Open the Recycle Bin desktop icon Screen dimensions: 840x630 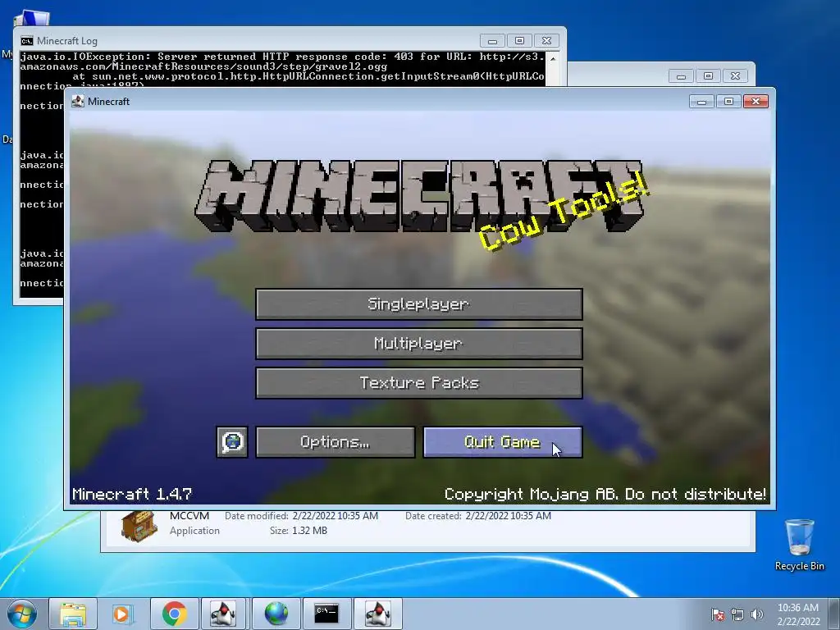tap(799, 537)
